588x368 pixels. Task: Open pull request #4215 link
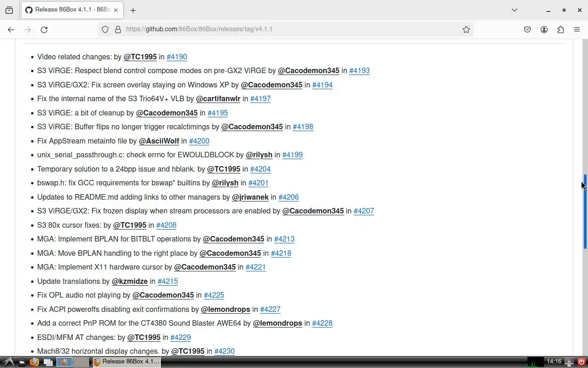pyautogui.click(x=168, y=281)
